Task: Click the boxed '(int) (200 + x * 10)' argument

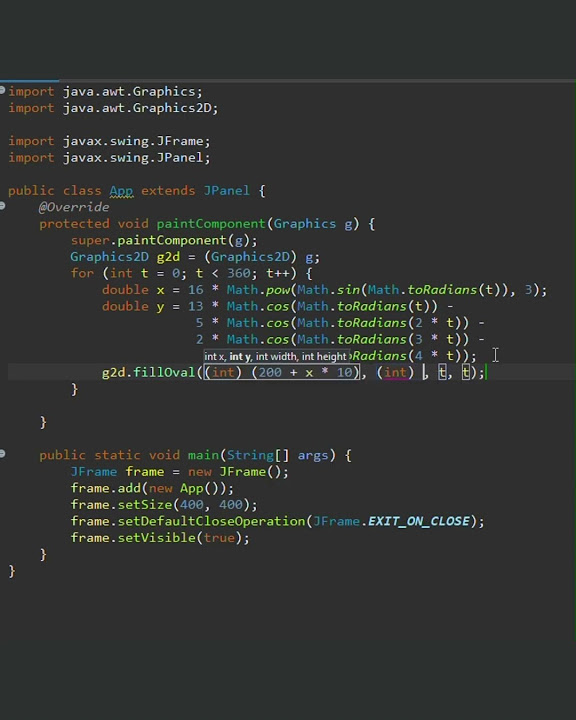Action: point(282,372)
